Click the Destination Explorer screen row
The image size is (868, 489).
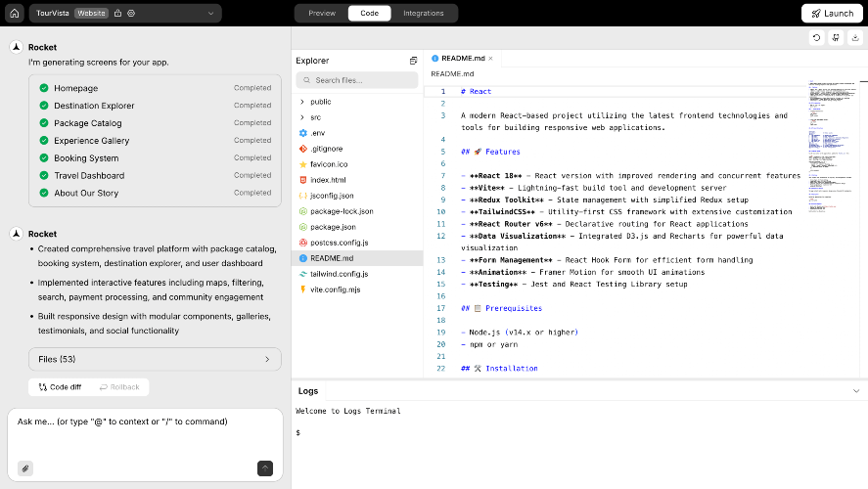155,106
